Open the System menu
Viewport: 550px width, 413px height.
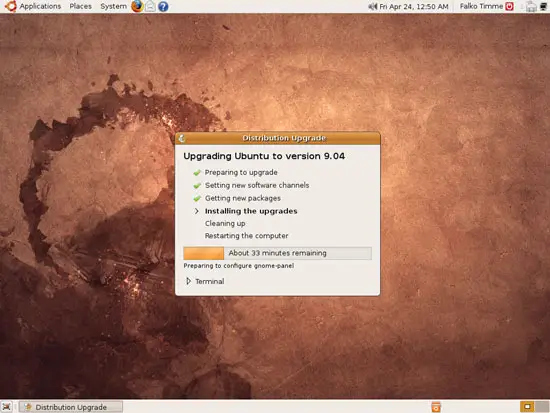tap(113, 6)
